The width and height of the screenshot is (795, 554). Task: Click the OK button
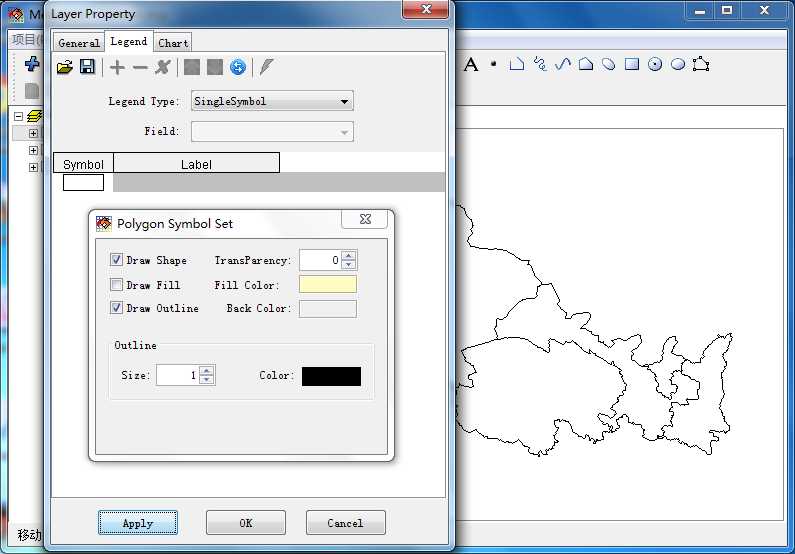click(246, 523)
